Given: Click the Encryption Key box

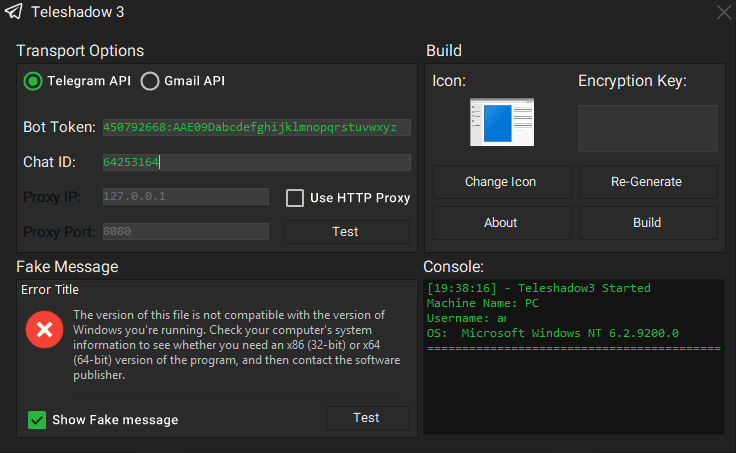Looking at the screenshot, I should [x=647, y=128].
